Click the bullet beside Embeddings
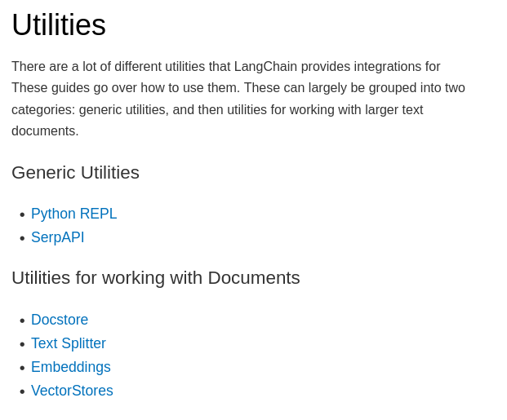This screenshot has height=420, width=507. coord(22,368)
